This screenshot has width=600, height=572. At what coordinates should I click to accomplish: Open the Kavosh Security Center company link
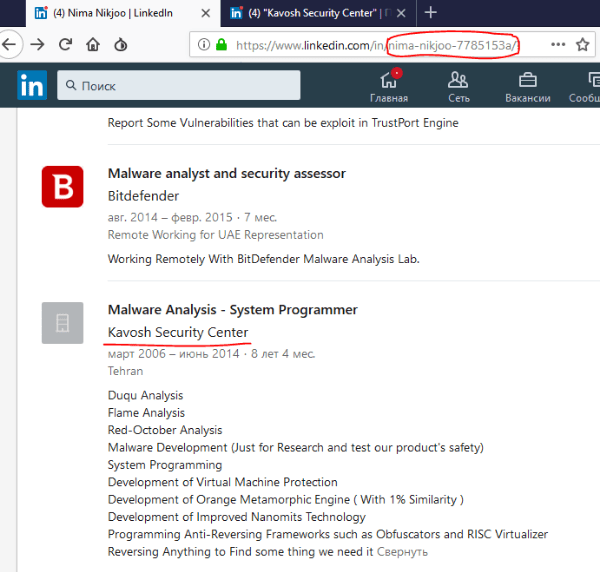[178, 332]
